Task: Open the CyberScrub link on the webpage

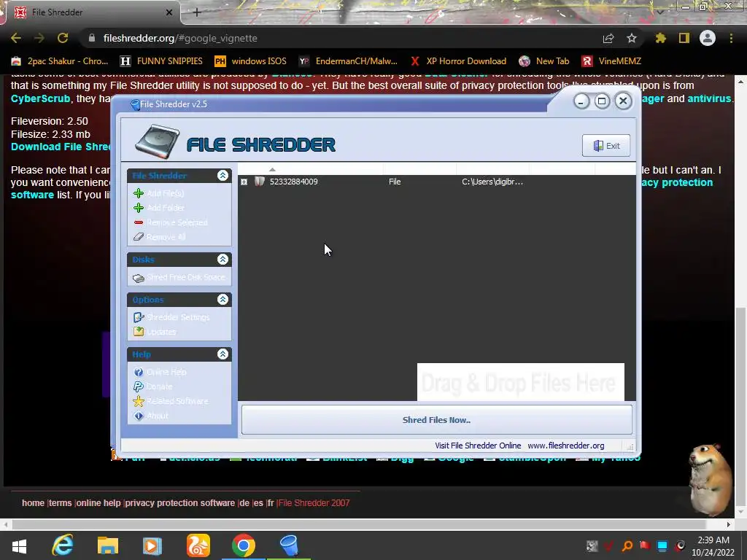Action: 41,98
